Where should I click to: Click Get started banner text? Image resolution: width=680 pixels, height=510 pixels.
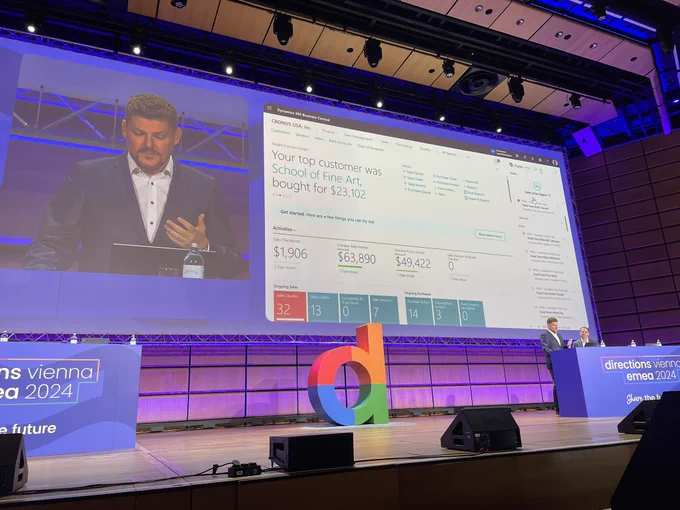pyautogui.click(x=327, y=217)
